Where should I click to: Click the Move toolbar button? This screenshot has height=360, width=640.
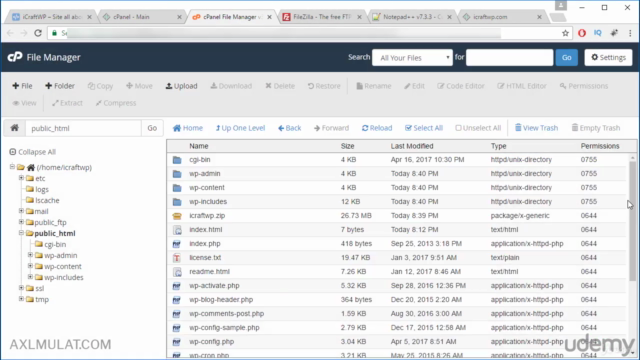pyautogui.click(x=139, y=86)
